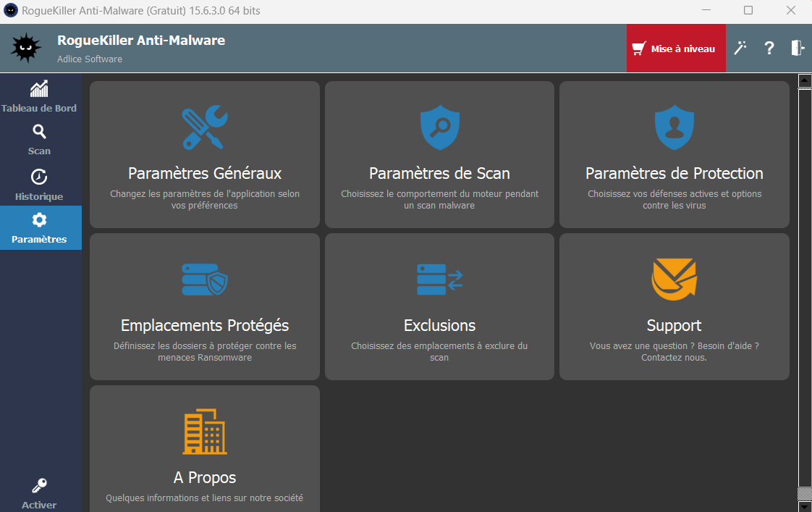Close the RogueKiller window
Image resolution: width=812 pixels, height=512 pixels.
[791, 10]
